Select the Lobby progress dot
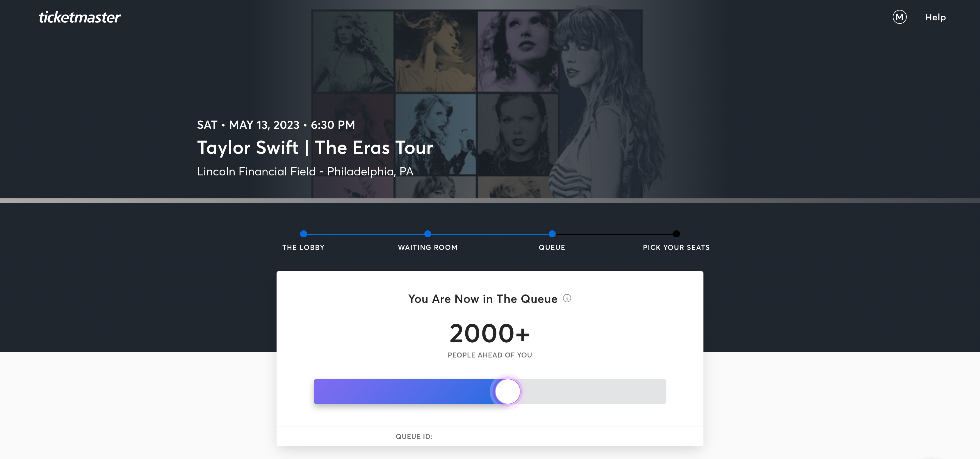The height and width of the screenshot is (459, 980). coord(303,234)
